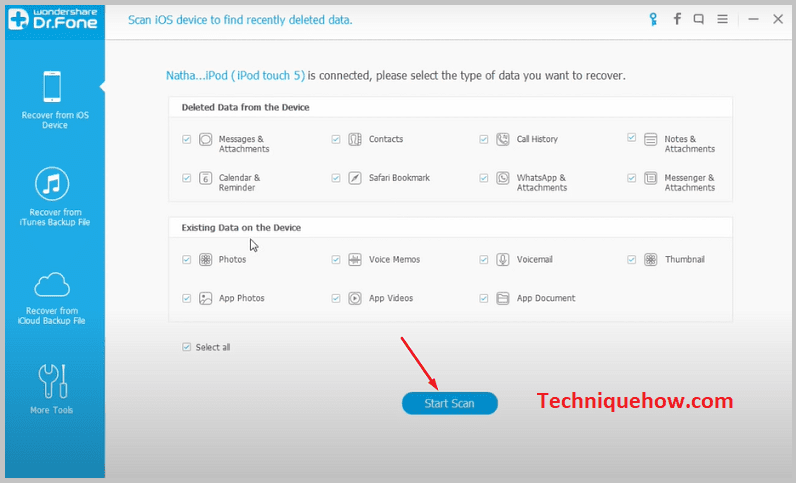Toggle the Call History checkbox

(484, 139)
